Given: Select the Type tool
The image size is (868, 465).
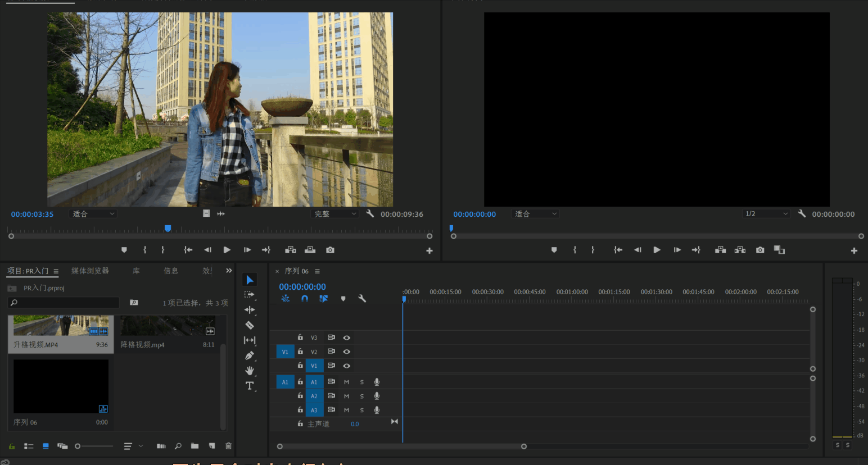Looking at the screenshot, I should [x=250, y=386].
